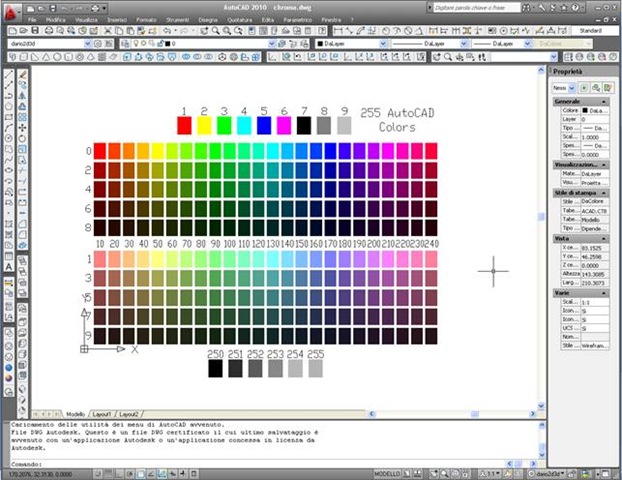The height and width of the screenshot is (480, 622).
Task: Open the workspace dropdown 'dario2d3d'
Action: [92, 44]
